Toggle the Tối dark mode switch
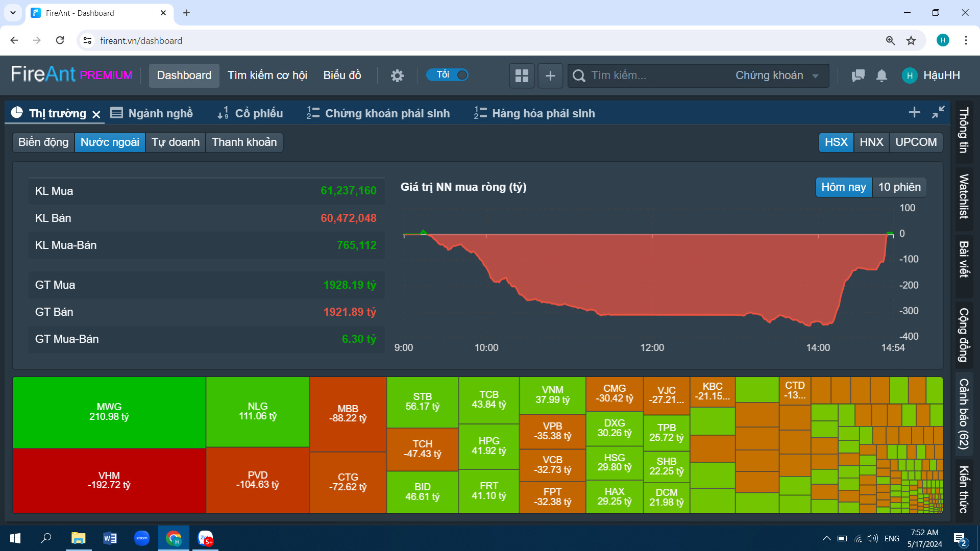Screen dimensions: 980x551 (x=447, y=75)
